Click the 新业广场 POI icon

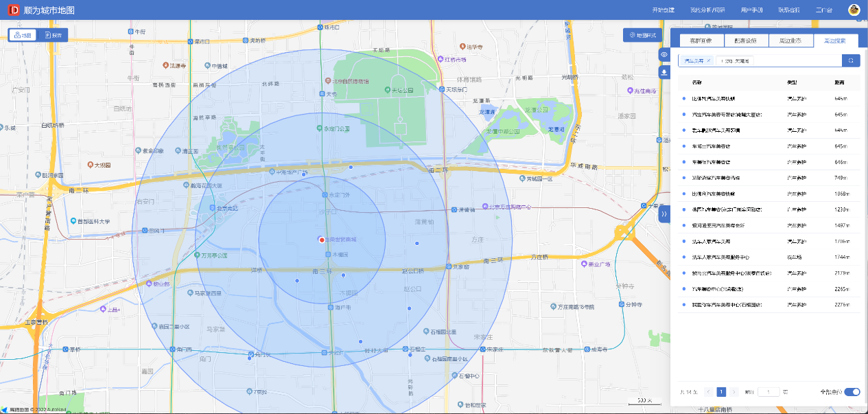pos(583,264)
